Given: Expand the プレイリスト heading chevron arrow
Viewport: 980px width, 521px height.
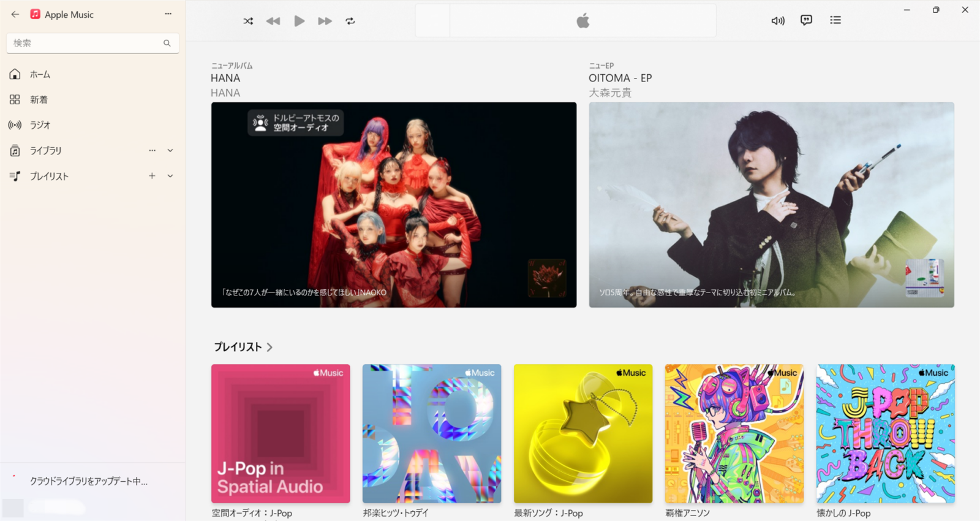Looking at the screenshot, I should pyautogui.click(x=269, y=347).
